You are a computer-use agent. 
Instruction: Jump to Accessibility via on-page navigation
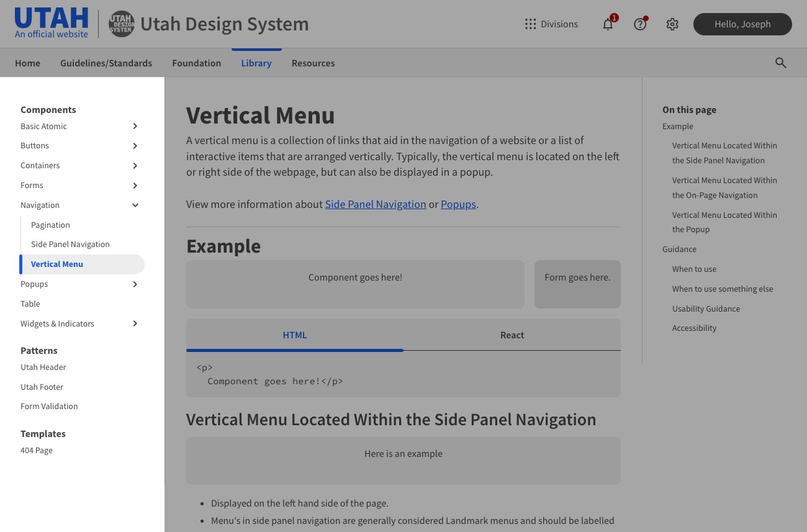(x=694, y=328)
